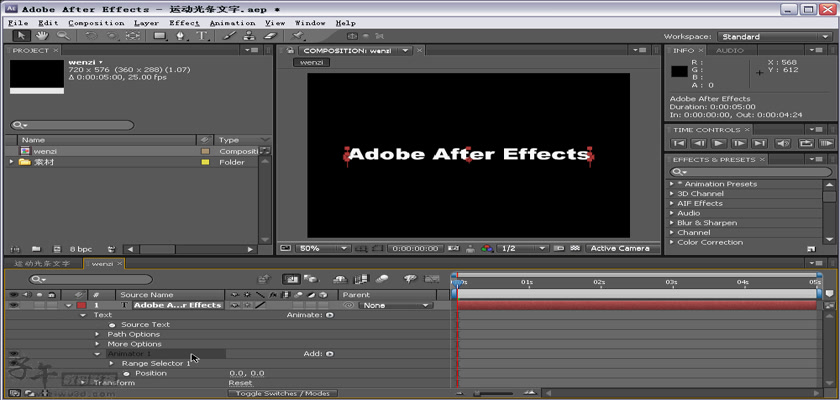This screenshot has width=840, height=400.
Task: Toggle the Live Update button in timeline
Action: (x=291, y=279)
